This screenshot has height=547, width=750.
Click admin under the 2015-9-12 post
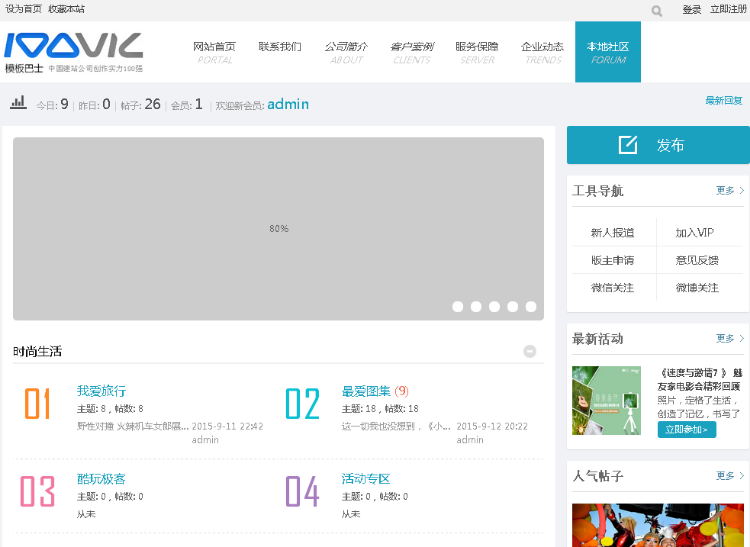[470, 439]
